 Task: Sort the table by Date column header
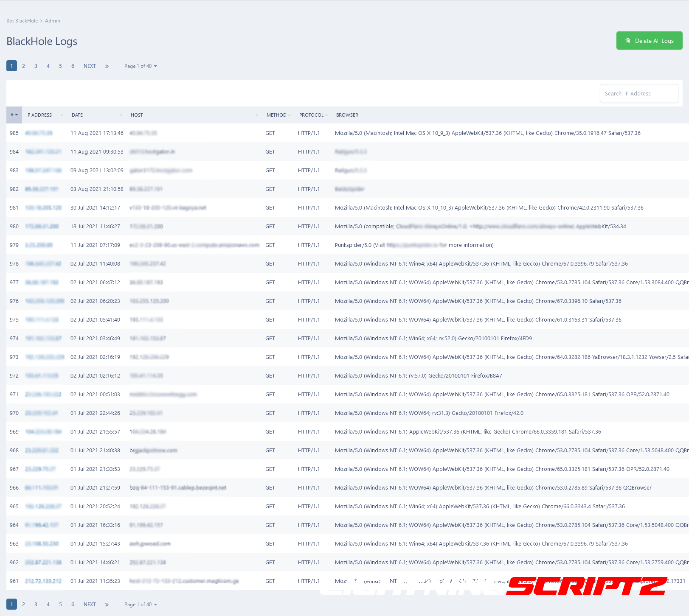pyautogui.click(x=77, y=115)
